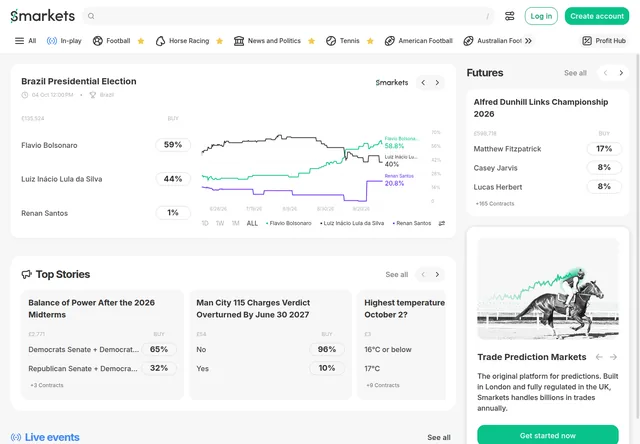The image size is (640, 444).
Task: Toggle the Horse Racing favourite star
Action: [x=219, y=41]
